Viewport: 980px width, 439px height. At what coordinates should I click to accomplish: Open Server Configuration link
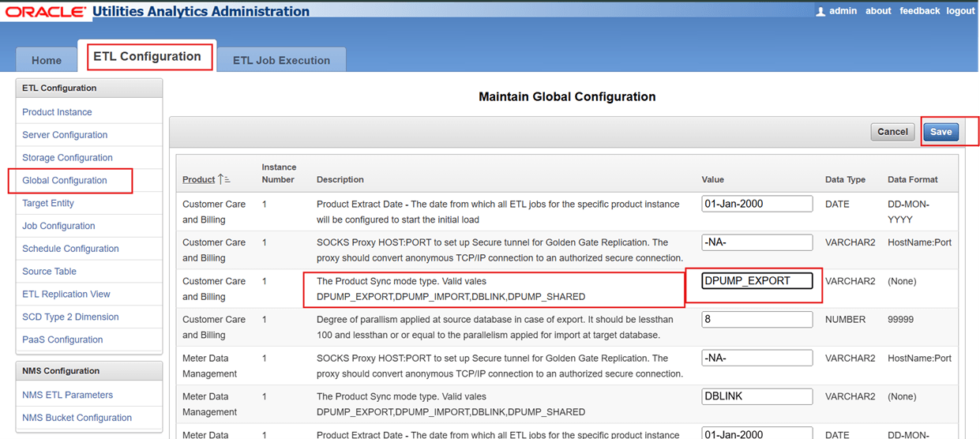65,135
